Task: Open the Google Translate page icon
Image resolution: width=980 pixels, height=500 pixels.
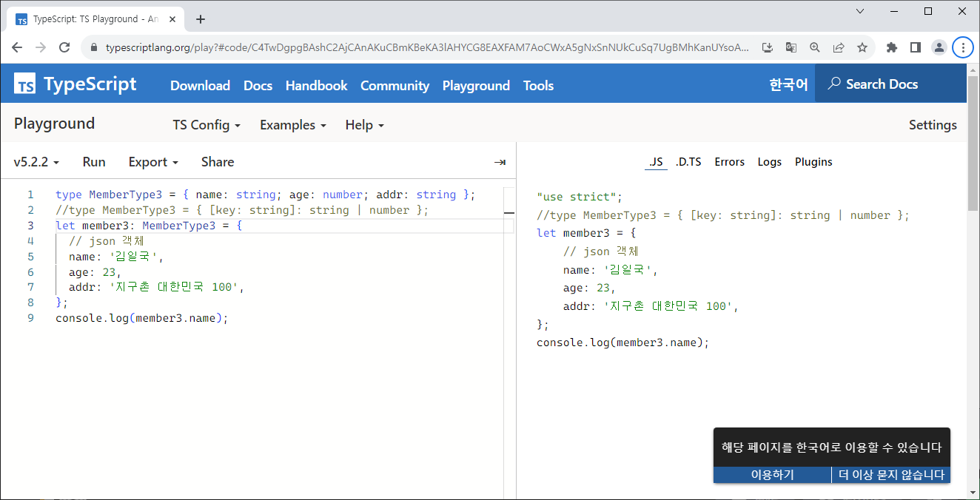Action: point(791,47)
